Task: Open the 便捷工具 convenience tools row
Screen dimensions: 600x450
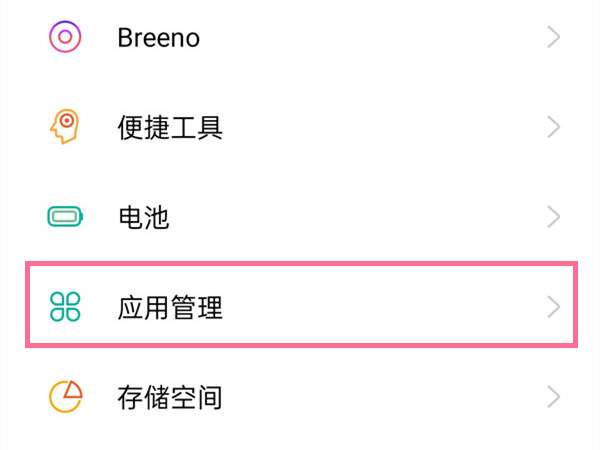Action: click(300, 127)
